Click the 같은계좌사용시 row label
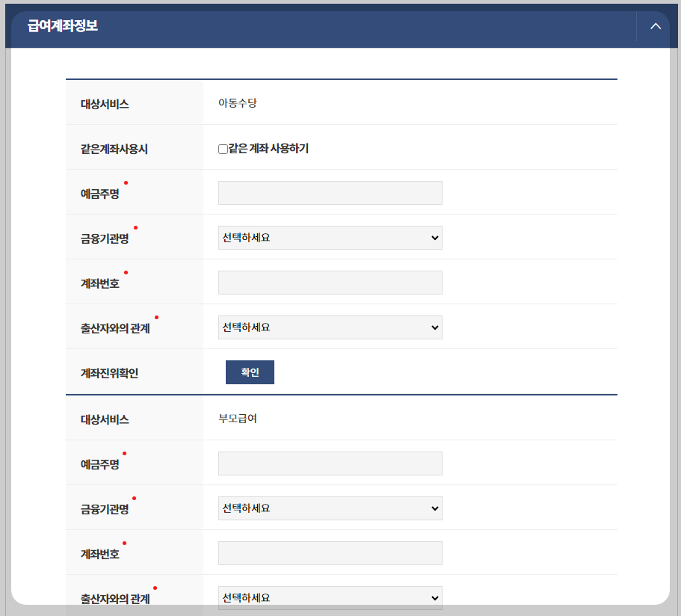 pyautogui.click(x=114, y=149)
